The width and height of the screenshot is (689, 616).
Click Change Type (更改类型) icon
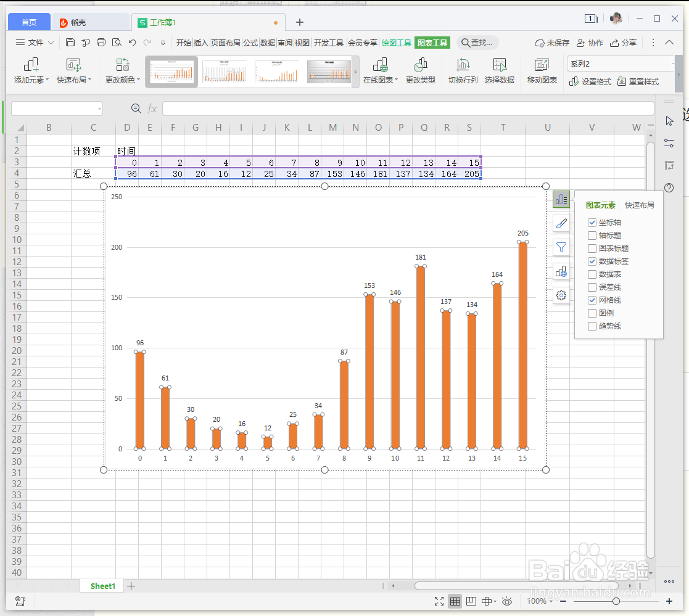point(420,70)
